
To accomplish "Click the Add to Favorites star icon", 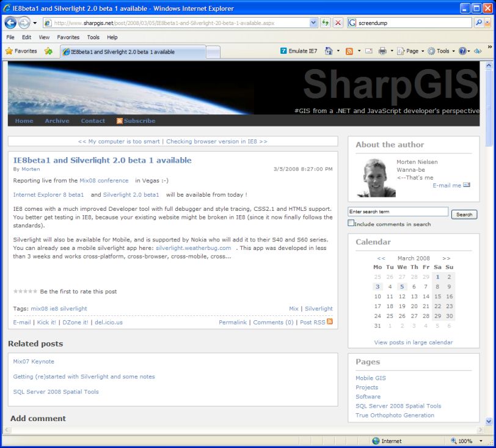I will pos(48,51).
